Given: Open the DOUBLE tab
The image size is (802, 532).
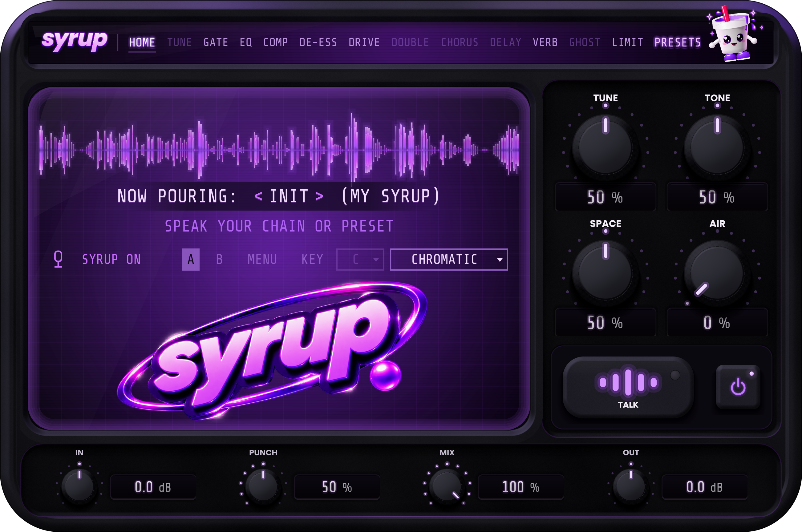Looking at the screenshot, I should [x=410, y=42].
